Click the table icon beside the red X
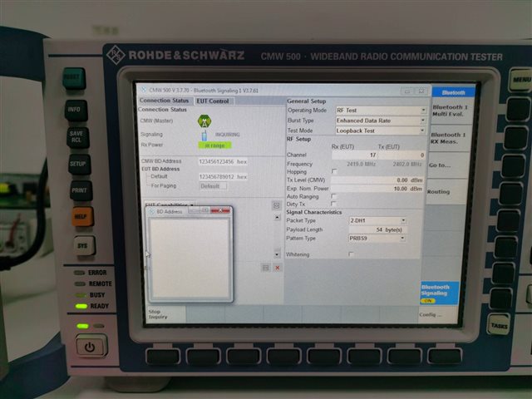Image resolution: width=532 pixels, height=399 pixels. tap(265, 268)
